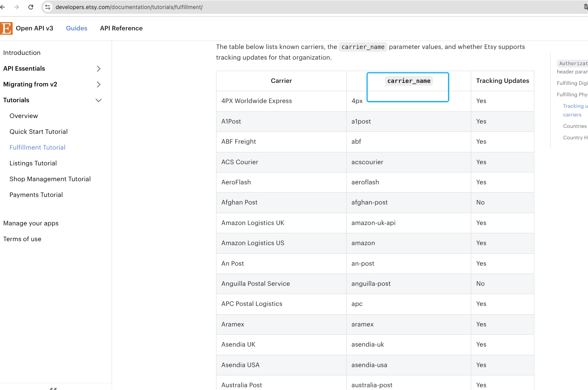Open the Shop Management Tutorial
588x390 pixels.
50,179
